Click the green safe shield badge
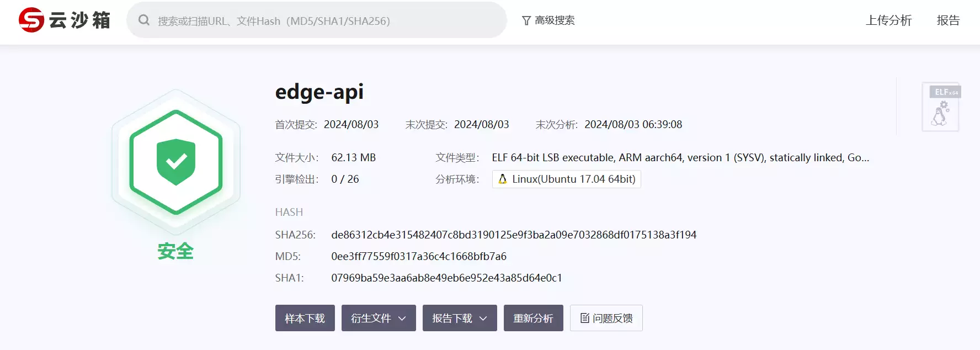The width and height of the screenshot is (980, 350). tap(176, 162)
